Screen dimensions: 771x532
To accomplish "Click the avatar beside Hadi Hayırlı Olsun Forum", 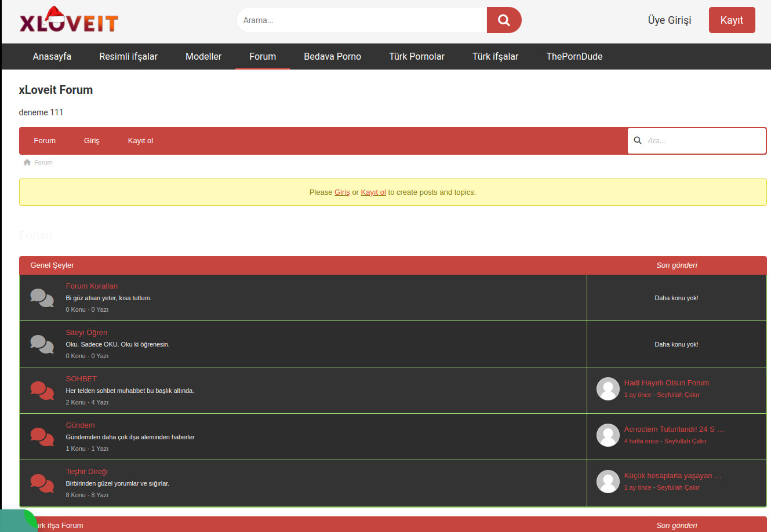I will pyautogui.click(x=608, y=389).
